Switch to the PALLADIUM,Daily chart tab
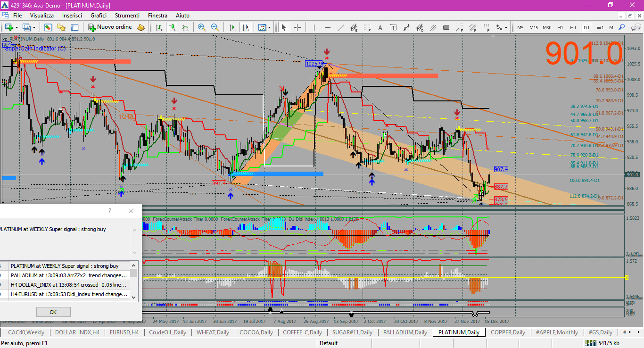Viewport: 644px width, 348px height. pos(405,332)
